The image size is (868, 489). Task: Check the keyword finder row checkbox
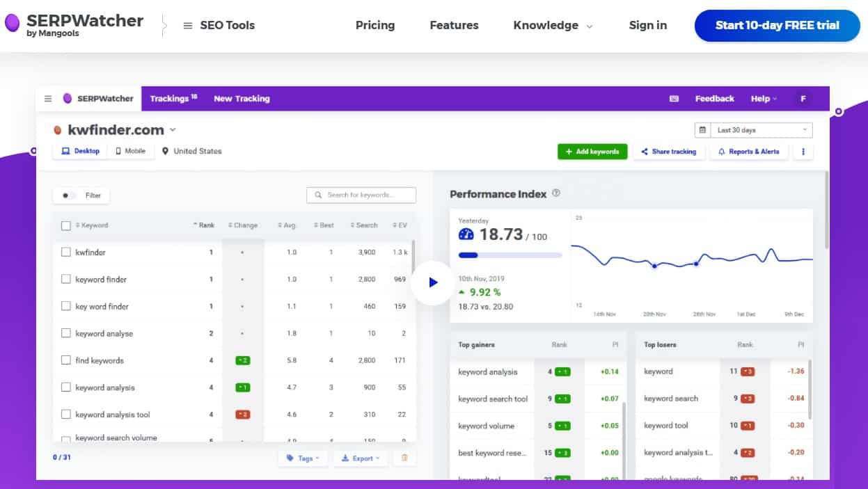tap(65, 279)
